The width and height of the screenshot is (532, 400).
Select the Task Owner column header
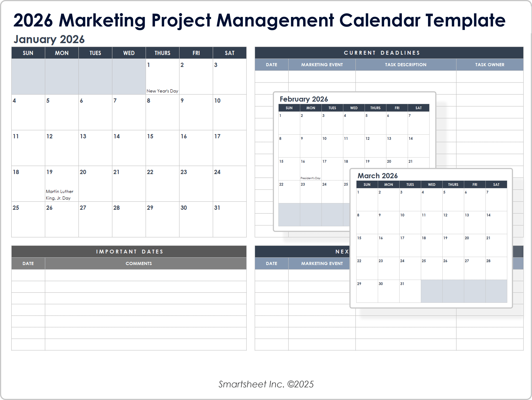(x=489, y=65)
